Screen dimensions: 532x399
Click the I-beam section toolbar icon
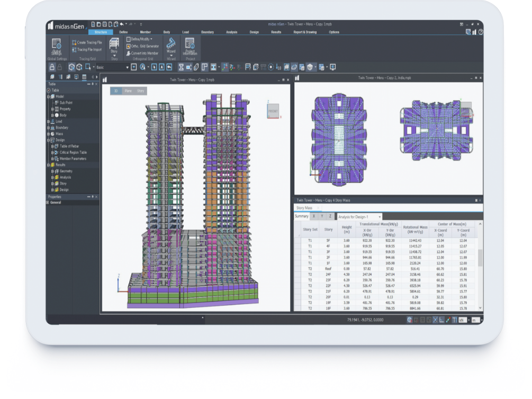181,67
